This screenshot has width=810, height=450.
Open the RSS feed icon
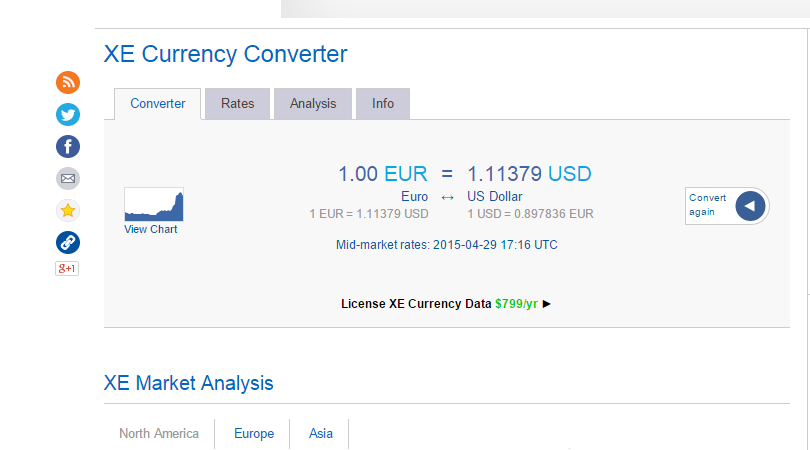tap(68, 83)
